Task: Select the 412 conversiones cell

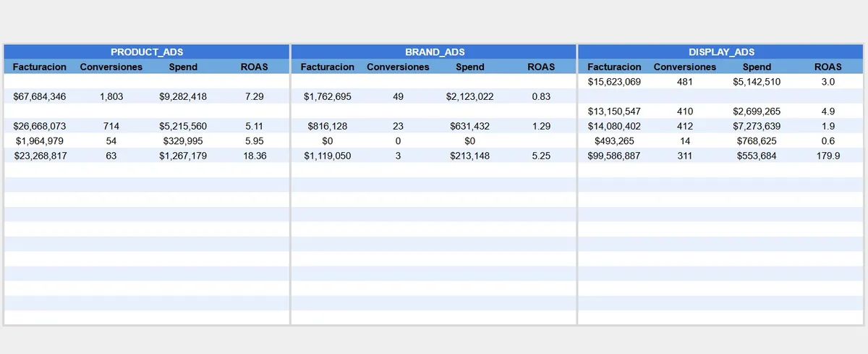Action: coord(685,126)
